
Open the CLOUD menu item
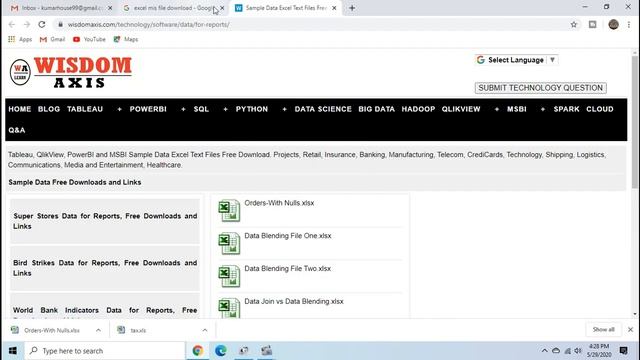click(600, 109)
